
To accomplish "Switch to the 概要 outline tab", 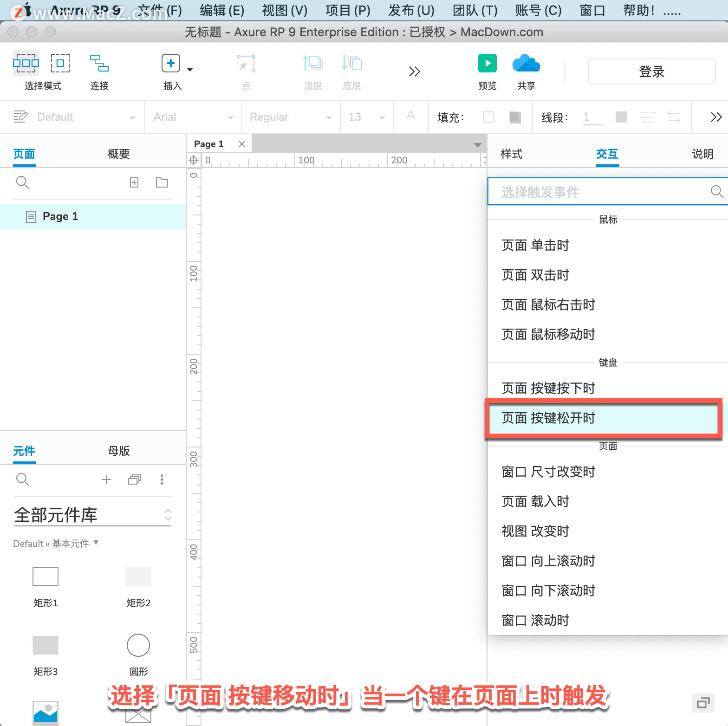I will (119, 154).
